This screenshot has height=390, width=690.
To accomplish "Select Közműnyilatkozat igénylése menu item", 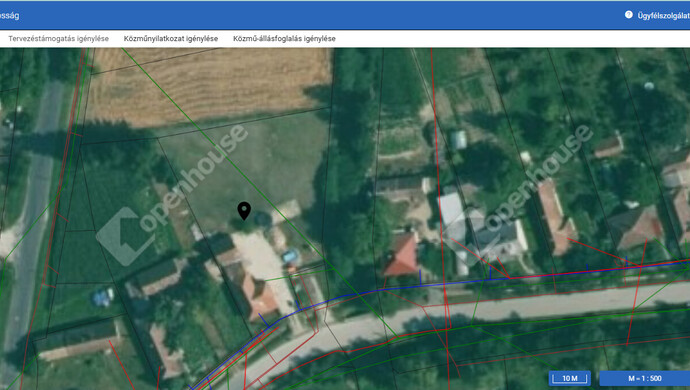I will click(x=171, y=39).
